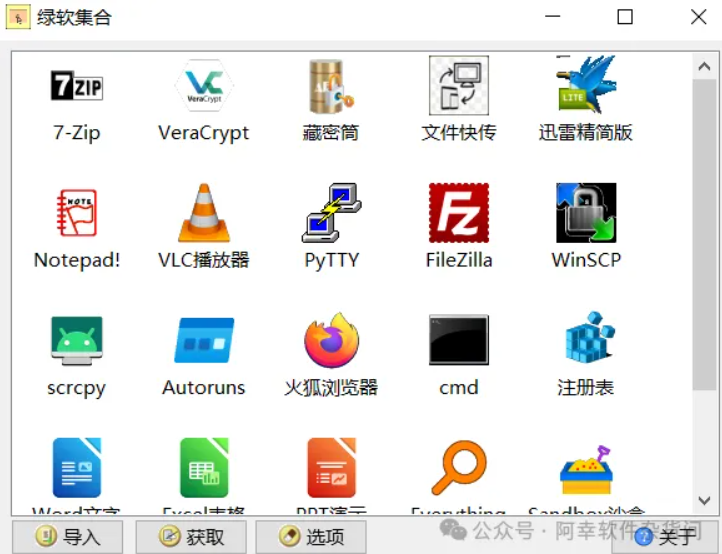The image size is (722, 554).
Task: Launch 迅雷精简版 hummingbird icon
Action: click(586, 84)
